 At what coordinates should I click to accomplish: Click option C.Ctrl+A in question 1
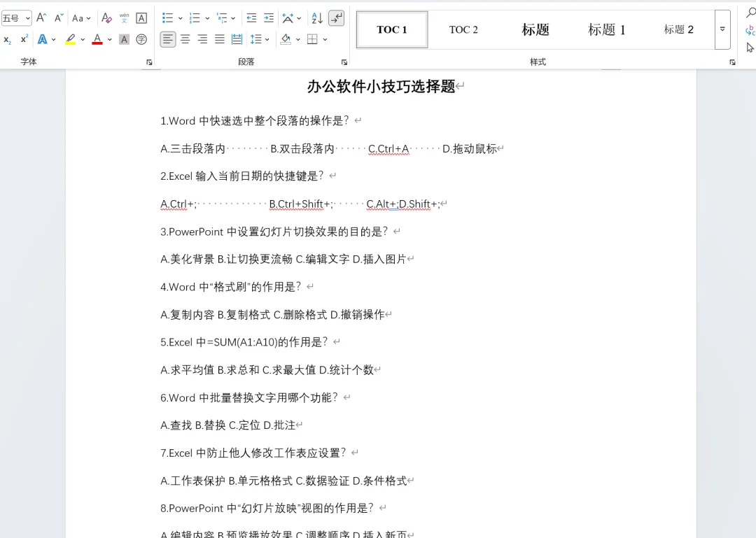pos(388,149)
